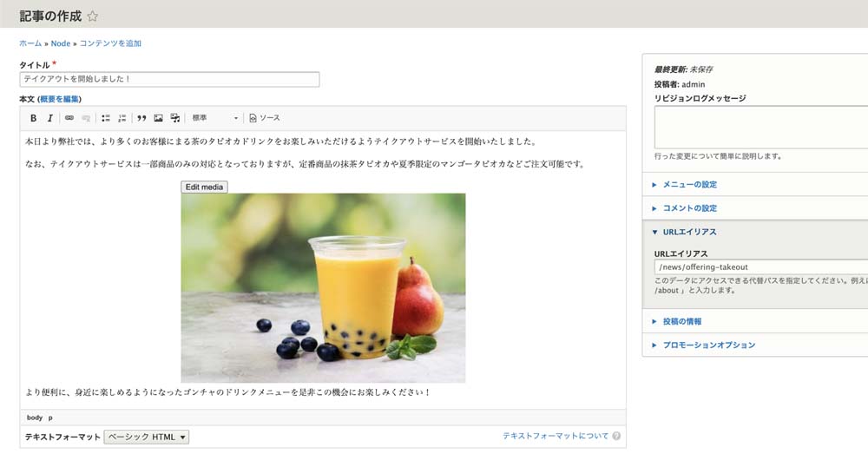Star this page as a shortcut

pos(93,16)
